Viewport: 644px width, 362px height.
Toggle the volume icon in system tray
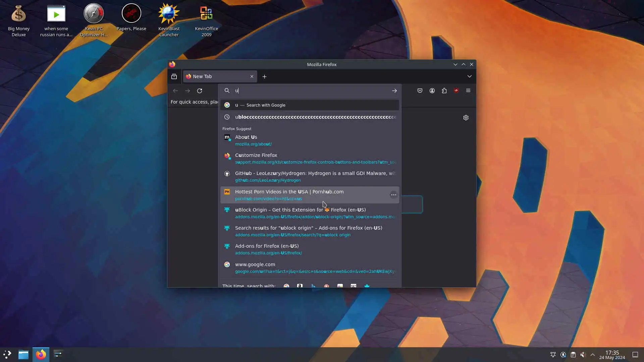pyautogui.click(x=583, y=355)
